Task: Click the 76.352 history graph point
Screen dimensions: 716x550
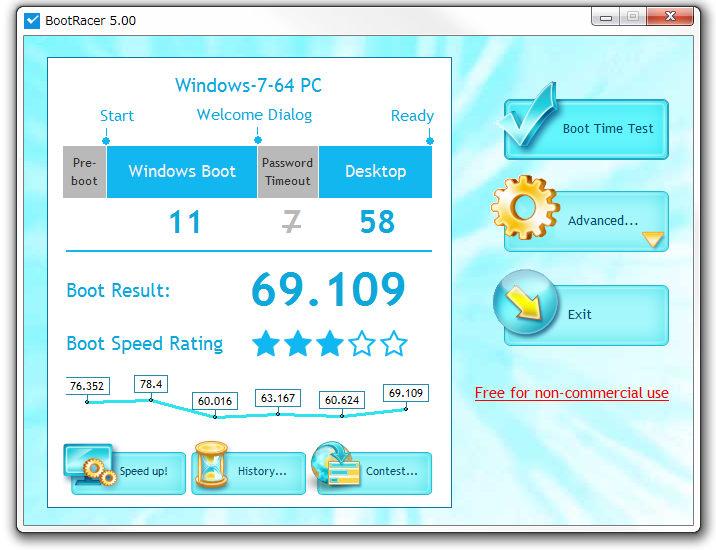Action: (87, 402)
